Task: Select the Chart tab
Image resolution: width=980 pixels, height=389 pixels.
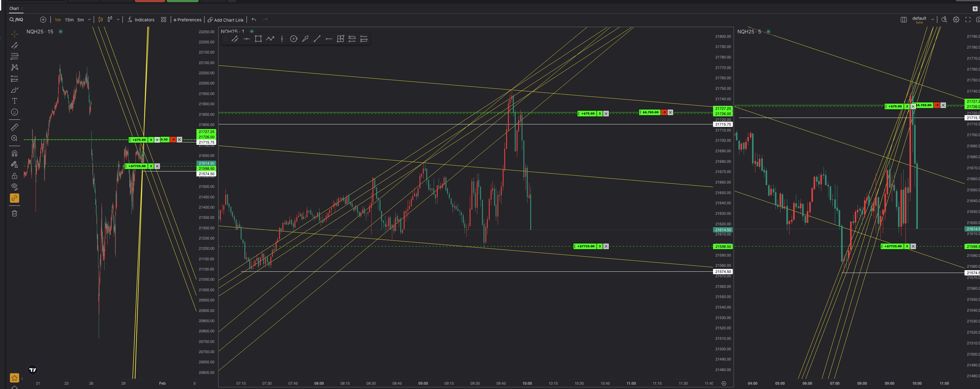Action: tap(14, 8)
